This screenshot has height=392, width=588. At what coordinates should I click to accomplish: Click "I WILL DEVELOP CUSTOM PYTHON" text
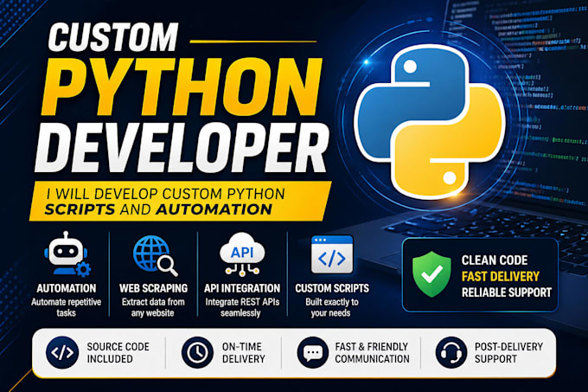(x=165, y=194)
